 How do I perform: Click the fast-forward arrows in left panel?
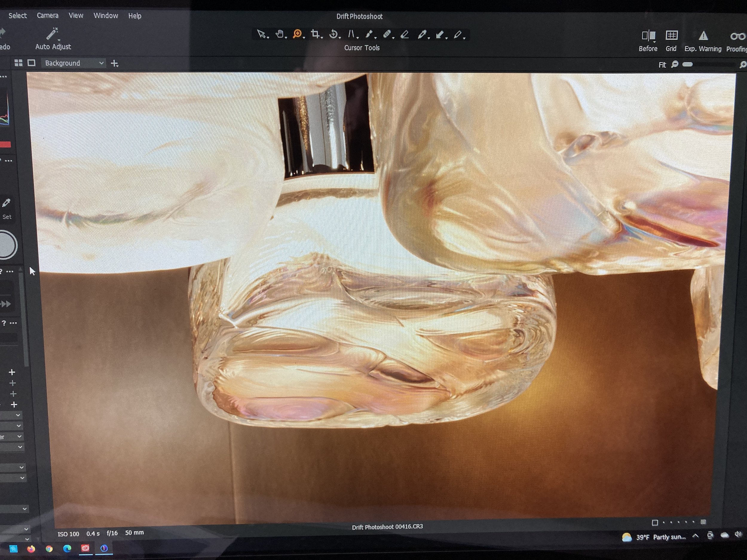pos(6,304)
